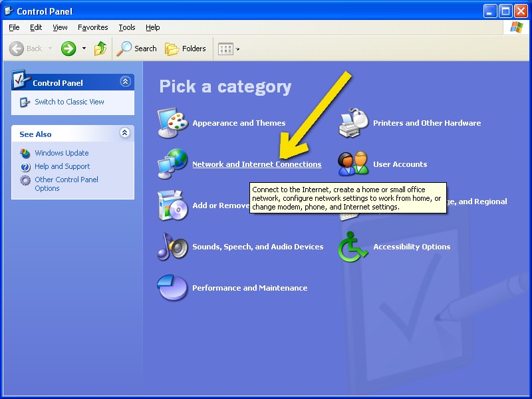Click the Printers and Other Hardware icon
Screen dimensions: 532x399
(x=354, y=123)
